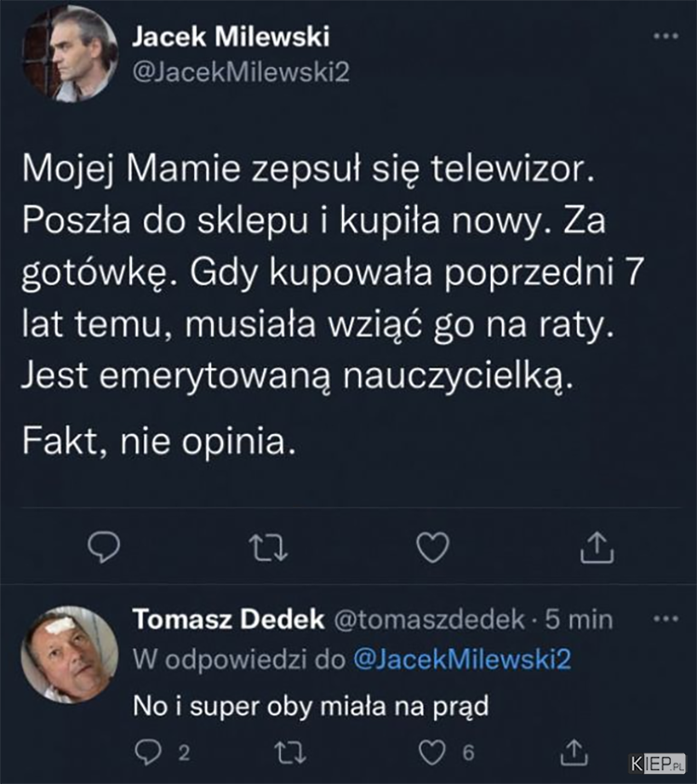Open more options for Tomasz Dedek's reply

click(x=666, y=619)
